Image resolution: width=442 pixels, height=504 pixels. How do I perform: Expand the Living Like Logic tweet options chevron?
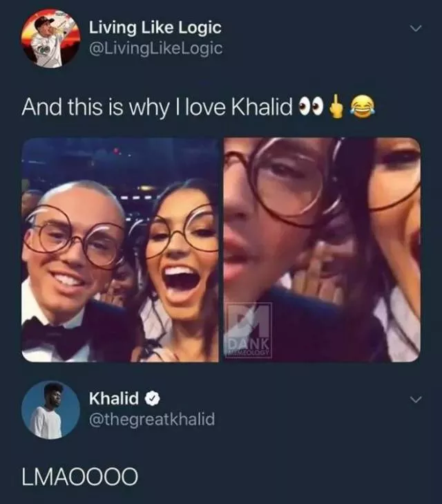click(416, 28)
